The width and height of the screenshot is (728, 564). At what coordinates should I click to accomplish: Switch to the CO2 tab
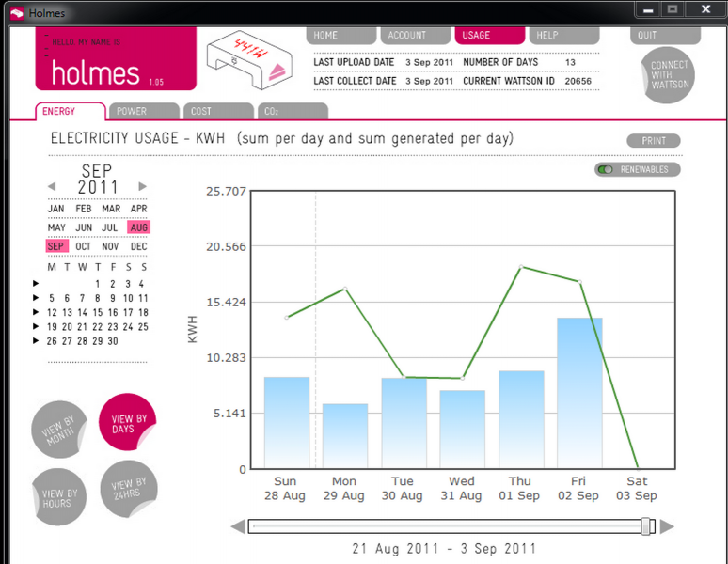pyautogui.click(x=293, y=111)
